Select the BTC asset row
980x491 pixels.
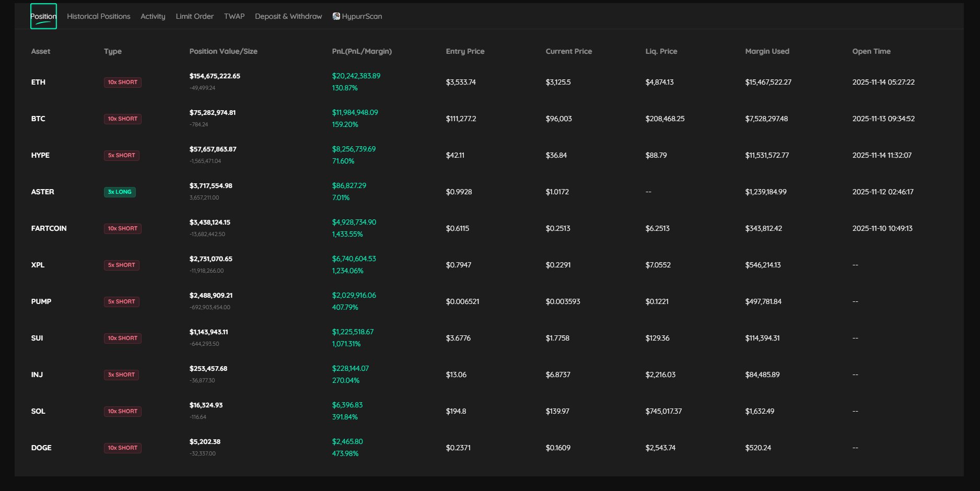(x=38, y=119)
